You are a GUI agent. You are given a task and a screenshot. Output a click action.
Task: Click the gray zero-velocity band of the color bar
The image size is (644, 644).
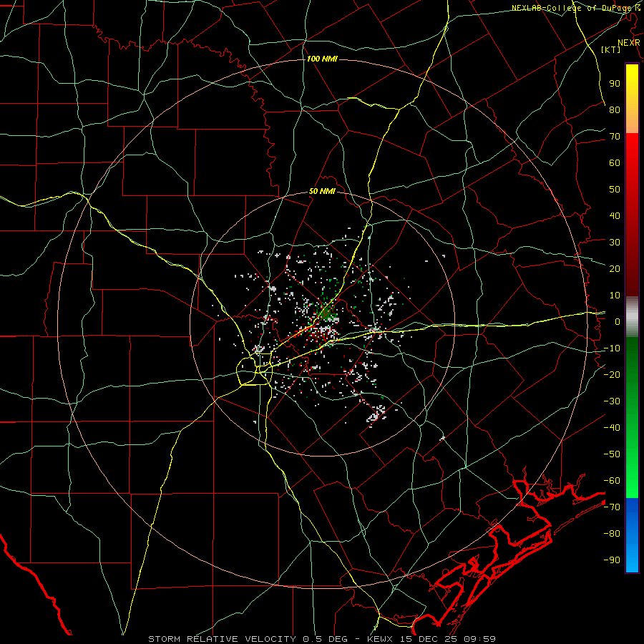point(632,316)
